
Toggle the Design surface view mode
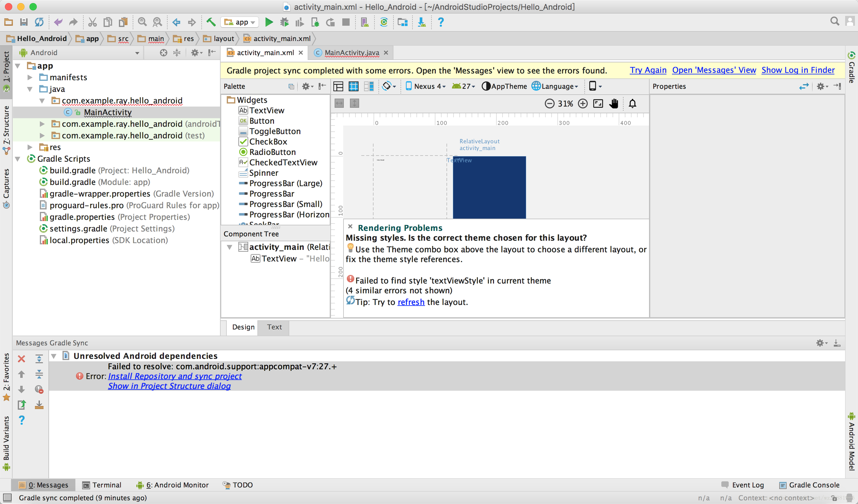point(338,86)
